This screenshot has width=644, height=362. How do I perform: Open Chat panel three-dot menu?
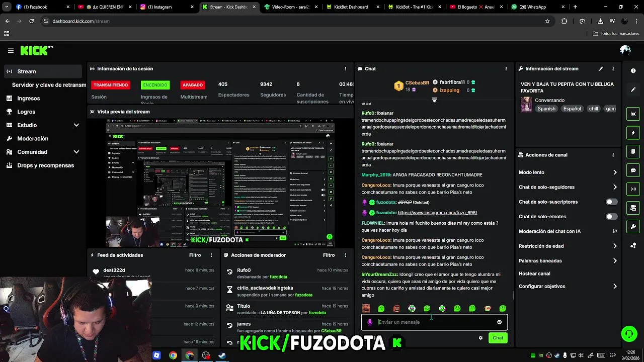click(x=506, y=69)
